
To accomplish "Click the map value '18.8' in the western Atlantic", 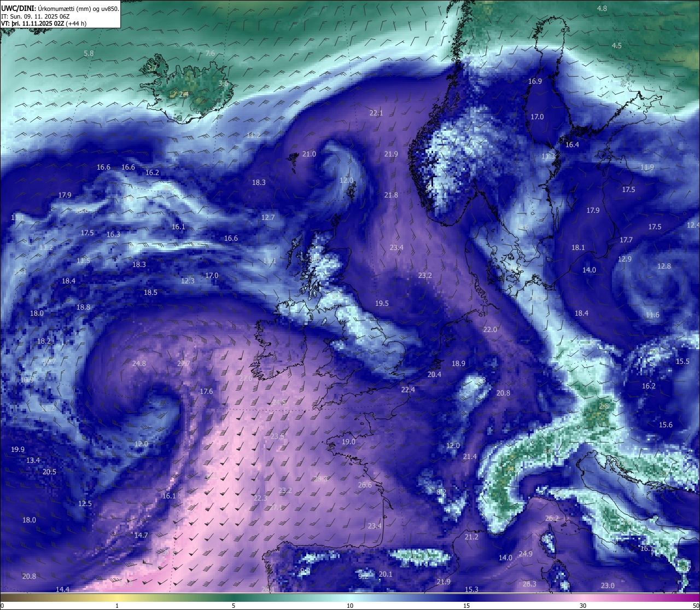I will pos(83,307).
